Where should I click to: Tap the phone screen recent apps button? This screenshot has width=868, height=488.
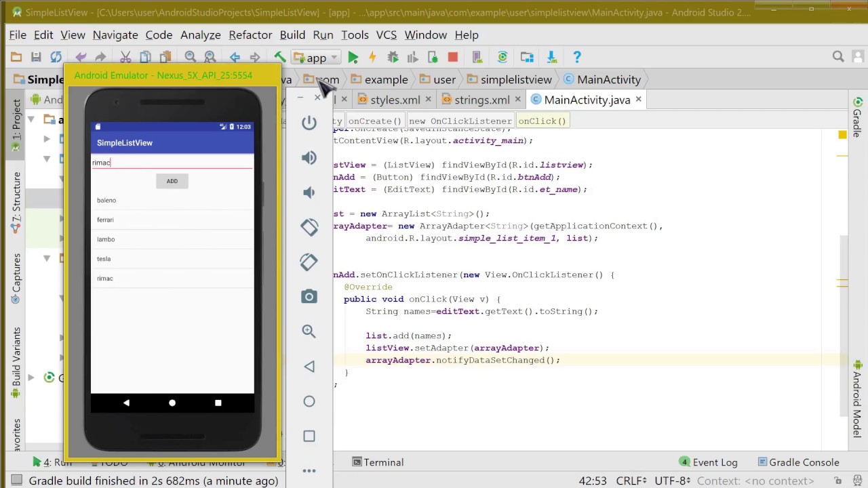(x=218, y=403)
